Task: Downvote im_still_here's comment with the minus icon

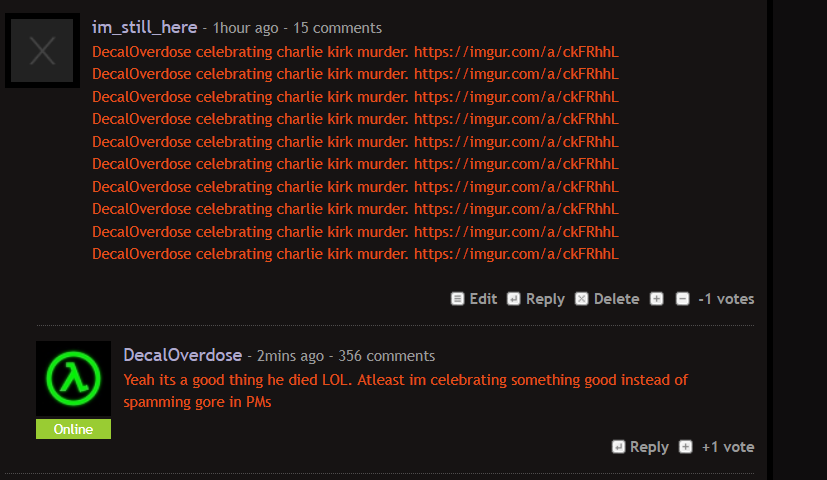Action: [x=682, y=299]
